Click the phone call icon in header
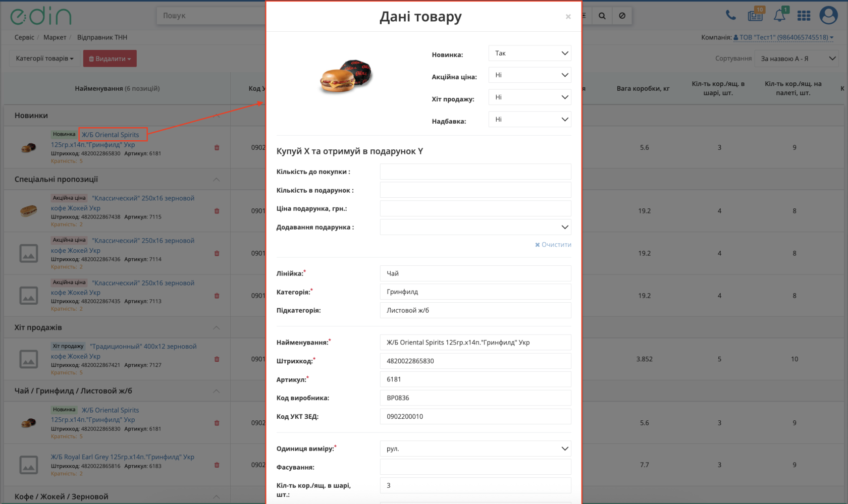This screenshot has height=504, width=848. pyautogui.click(x=730, y=15)
